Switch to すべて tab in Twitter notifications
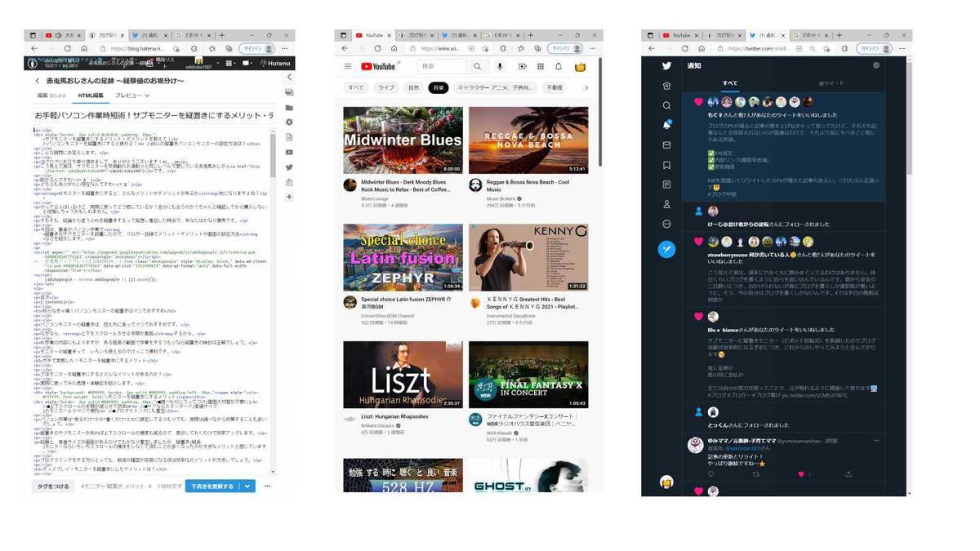 pyautogui.click(x=730, y=82)
